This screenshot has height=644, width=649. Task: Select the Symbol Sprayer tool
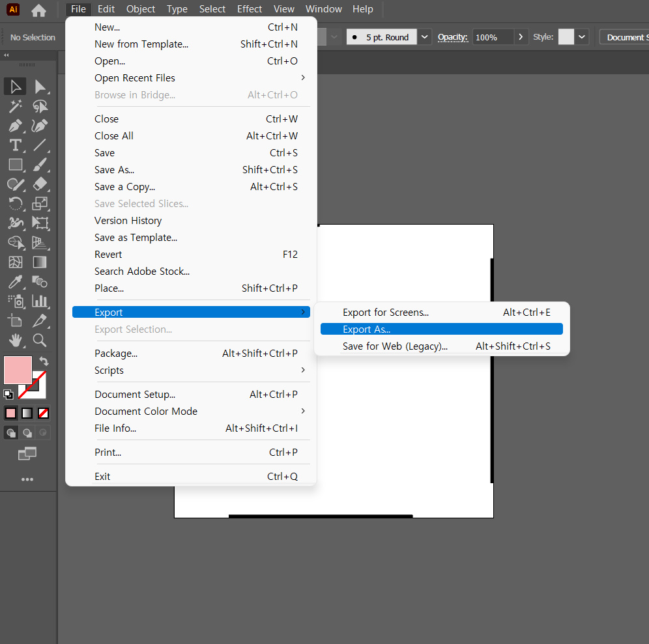(16, 301)
